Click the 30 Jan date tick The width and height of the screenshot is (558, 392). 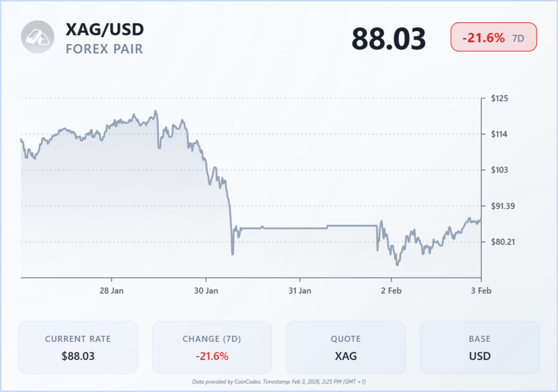coord(206,291)
